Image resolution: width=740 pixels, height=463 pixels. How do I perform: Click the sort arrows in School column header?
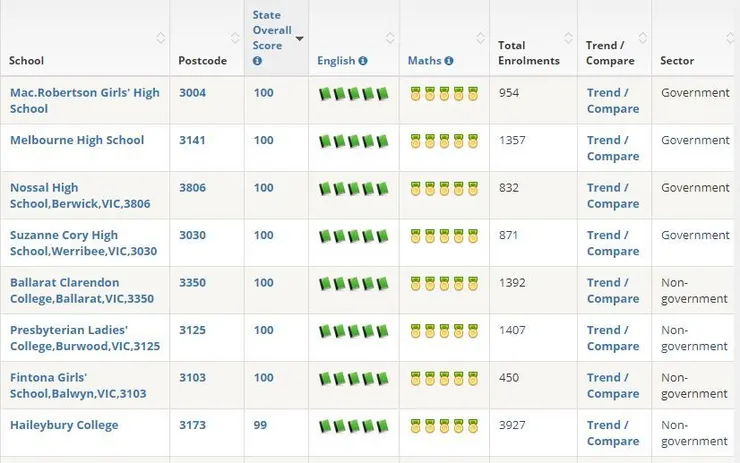click(161, 38)
